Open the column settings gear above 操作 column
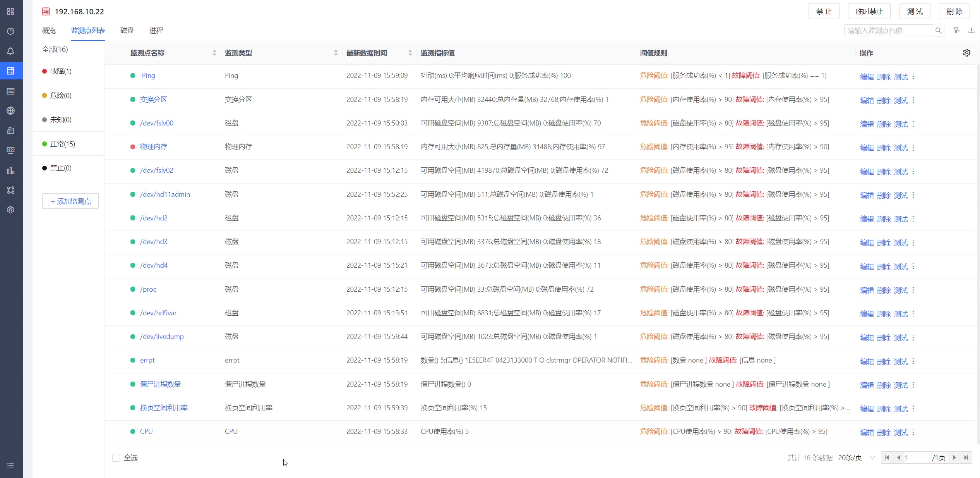 coord(967,53)
